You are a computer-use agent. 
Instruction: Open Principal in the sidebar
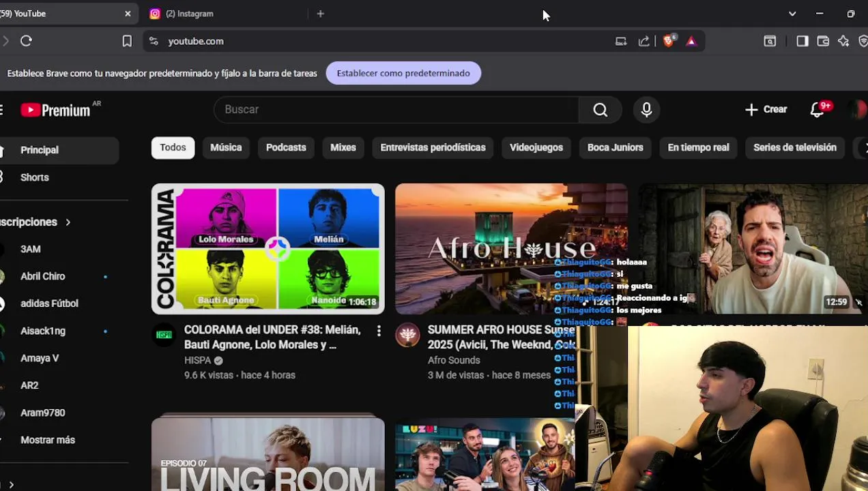point(59,150)
